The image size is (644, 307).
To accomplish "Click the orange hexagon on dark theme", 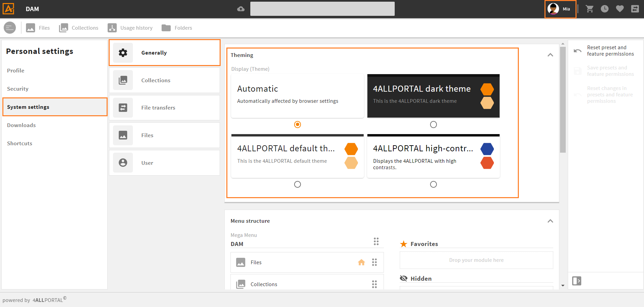I will [487, 89].
